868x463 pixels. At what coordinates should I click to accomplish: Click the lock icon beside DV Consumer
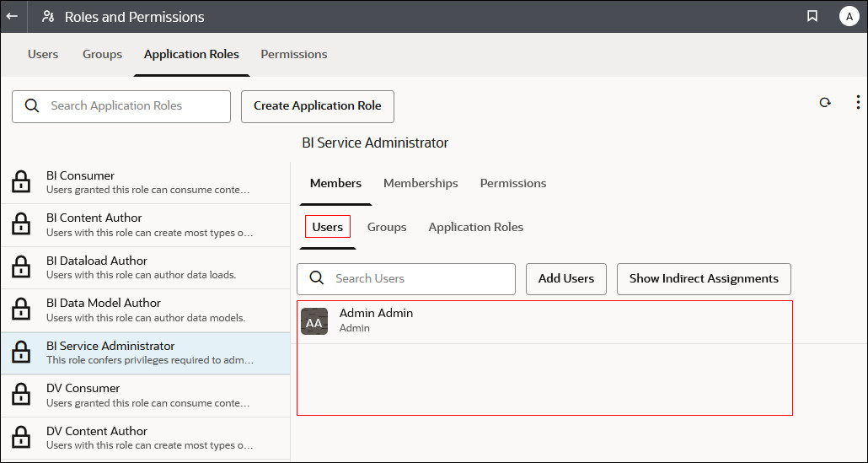pos(20,395)
